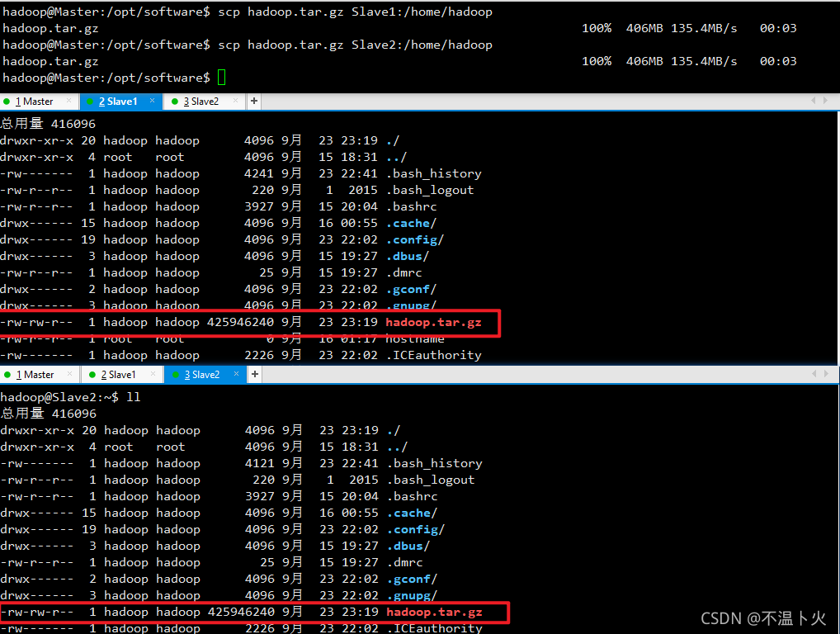This screenshot has height=634, width=840.
Task: Switch to Master tab in Slave2-active tab bar
Action: pyautogui.click(x=35, y=375)
